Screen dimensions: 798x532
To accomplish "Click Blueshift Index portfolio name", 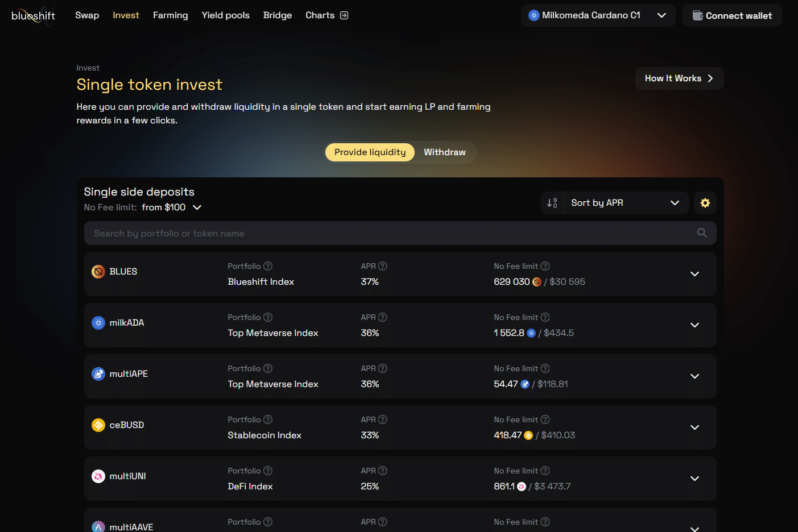I will [261, 282].
